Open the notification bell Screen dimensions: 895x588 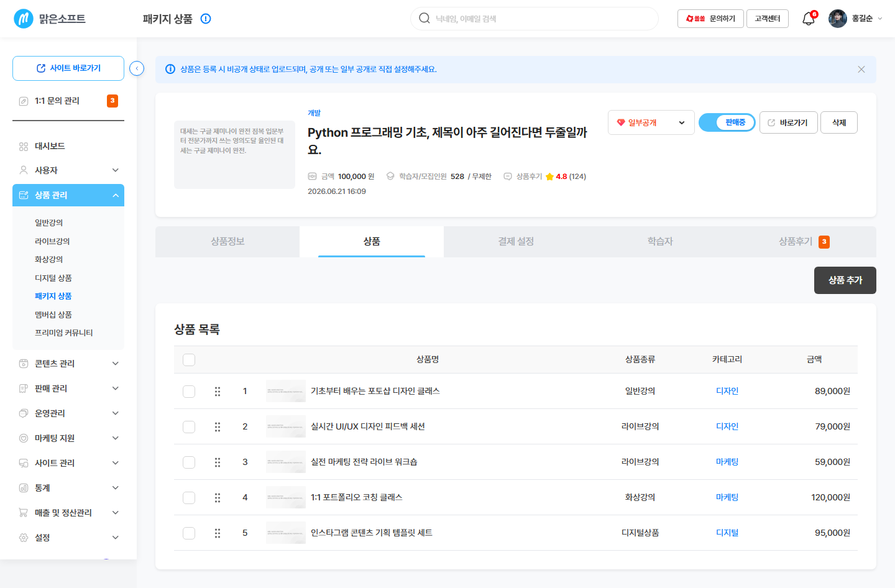click(x=809, y=19)
